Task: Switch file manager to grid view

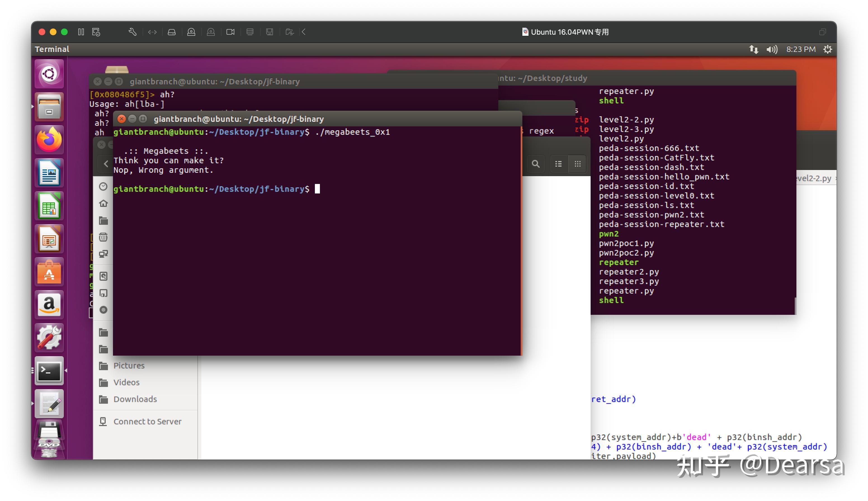Action: tap(577, 164)
